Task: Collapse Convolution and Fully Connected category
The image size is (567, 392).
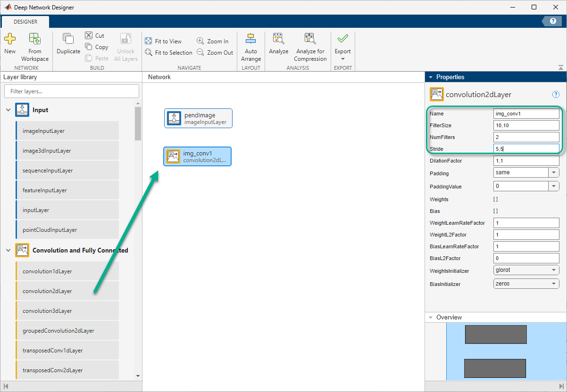Action: [8, 250]
